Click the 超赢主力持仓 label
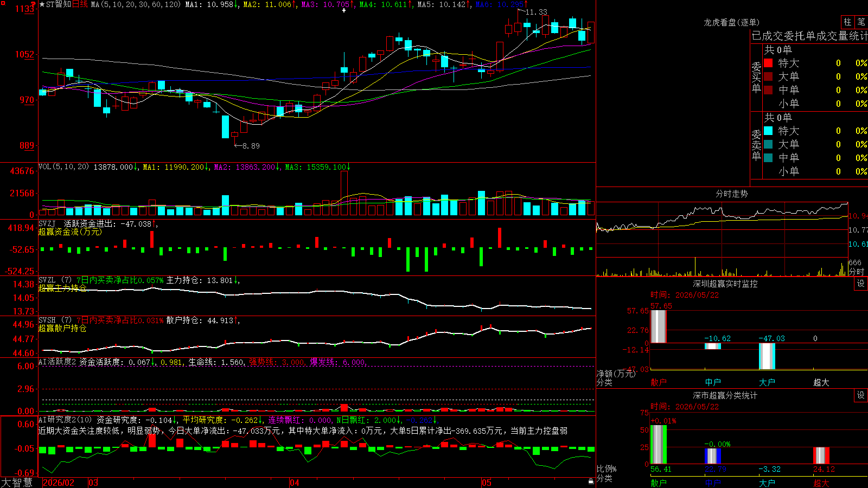The height and width of the screenshot is (488, 868). [62, 288]
